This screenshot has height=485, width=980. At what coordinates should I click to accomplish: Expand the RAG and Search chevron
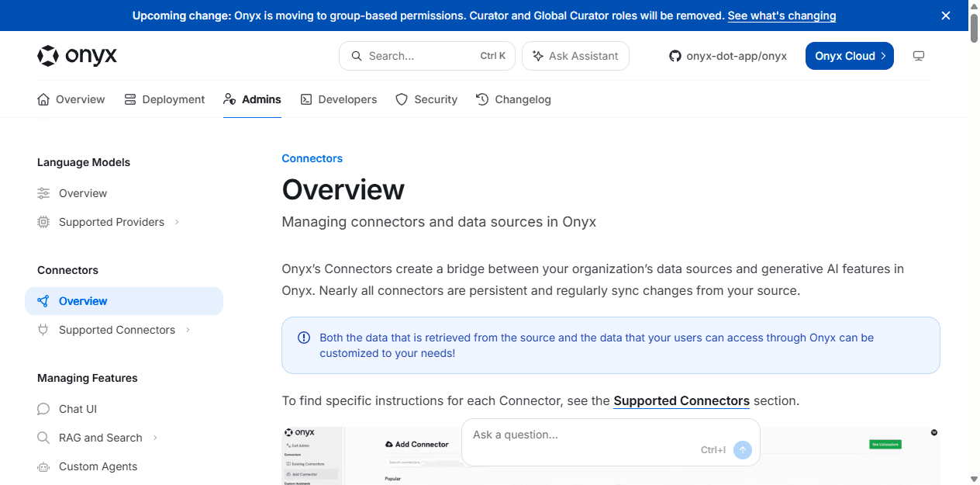click(155, 438)
